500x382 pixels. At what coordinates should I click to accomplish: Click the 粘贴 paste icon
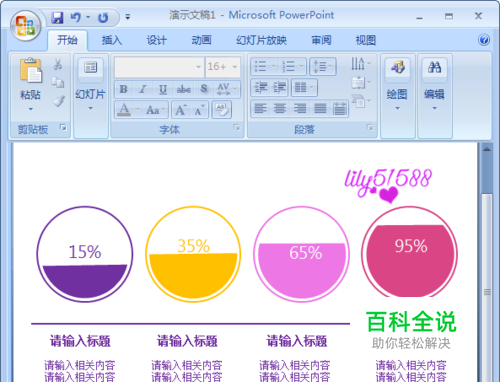click(31, 70)
